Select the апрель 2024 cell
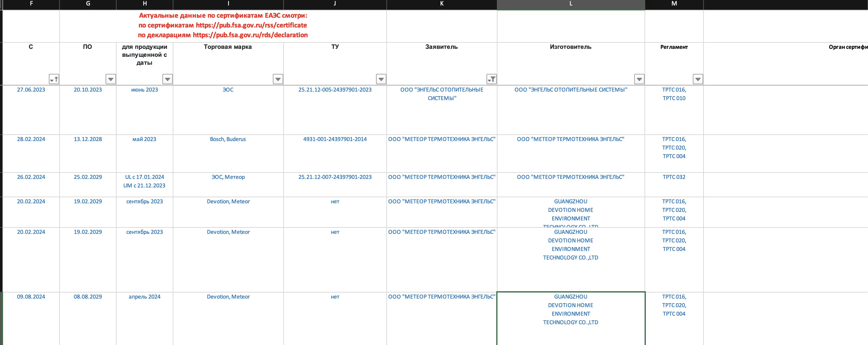Viewport: 868px width, 345px height. tap(145, 318)
